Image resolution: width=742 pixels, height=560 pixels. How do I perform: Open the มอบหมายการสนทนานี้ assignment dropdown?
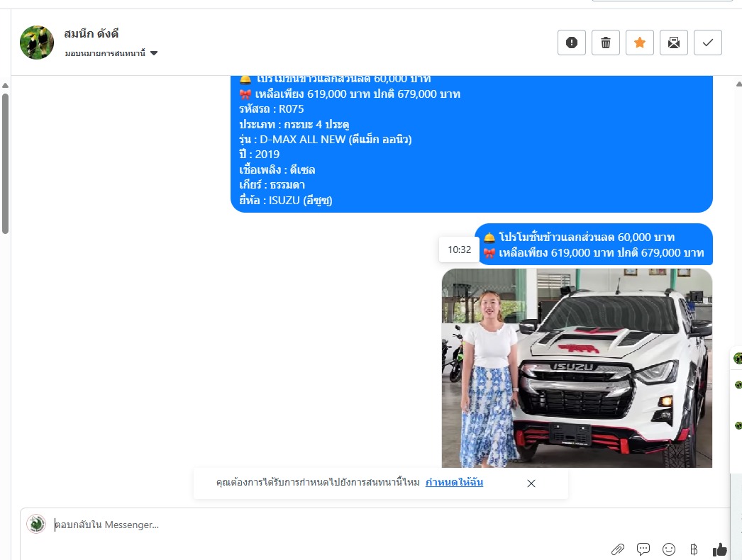[111, 53]
